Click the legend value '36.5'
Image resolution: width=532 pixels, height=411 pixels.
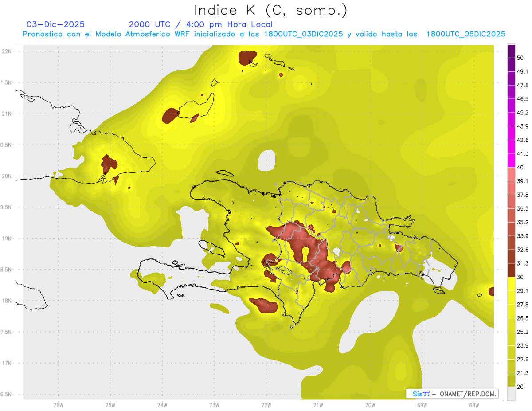523,208
